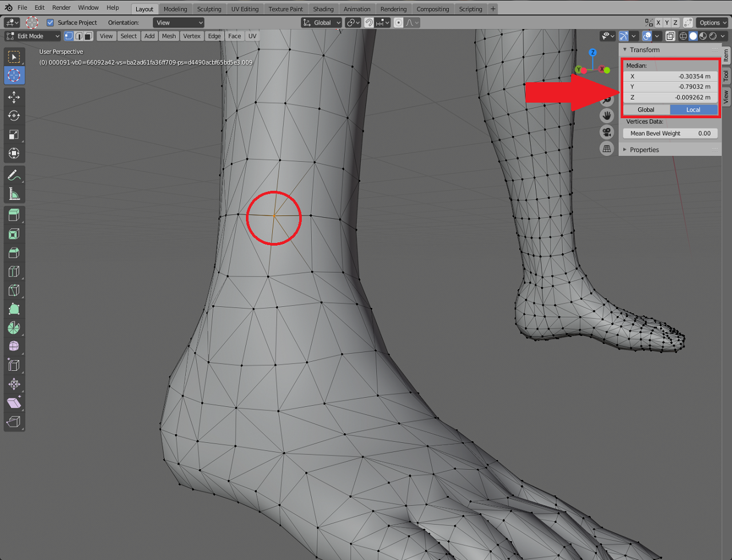
Task: Click the Blender logo menu
Action: tap(8, 7)
